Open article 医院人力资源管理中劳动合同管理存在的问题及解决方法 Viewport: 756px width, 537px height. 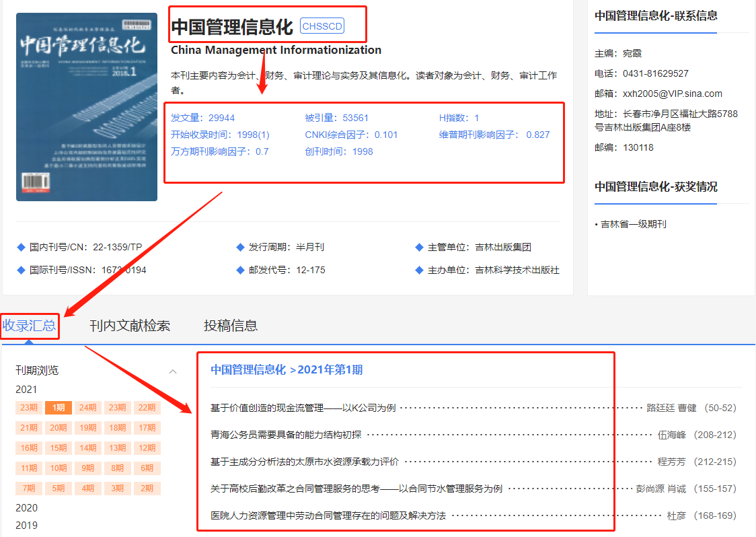pyautogui.click(x=328, y=515)
